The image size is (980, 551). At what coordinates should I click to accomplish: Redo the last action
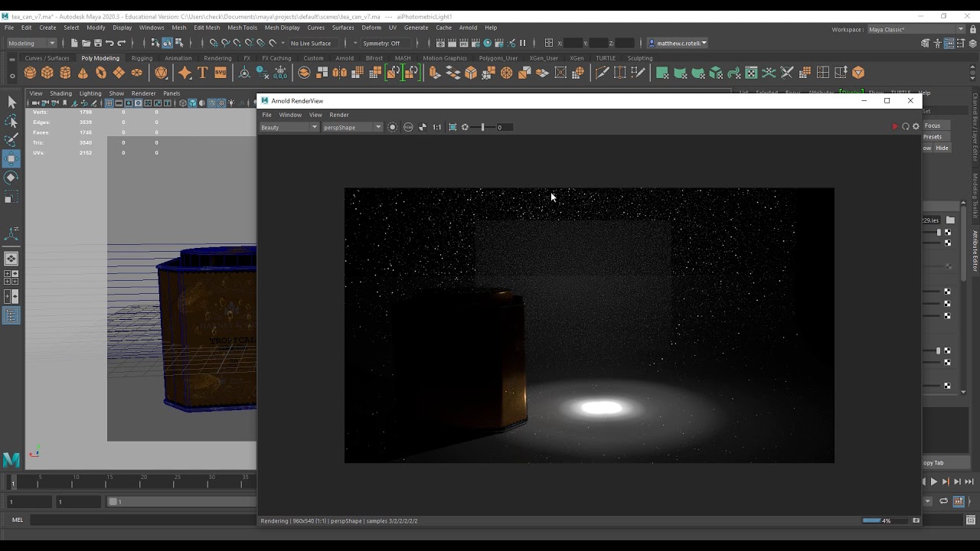(x=121, y=43)
